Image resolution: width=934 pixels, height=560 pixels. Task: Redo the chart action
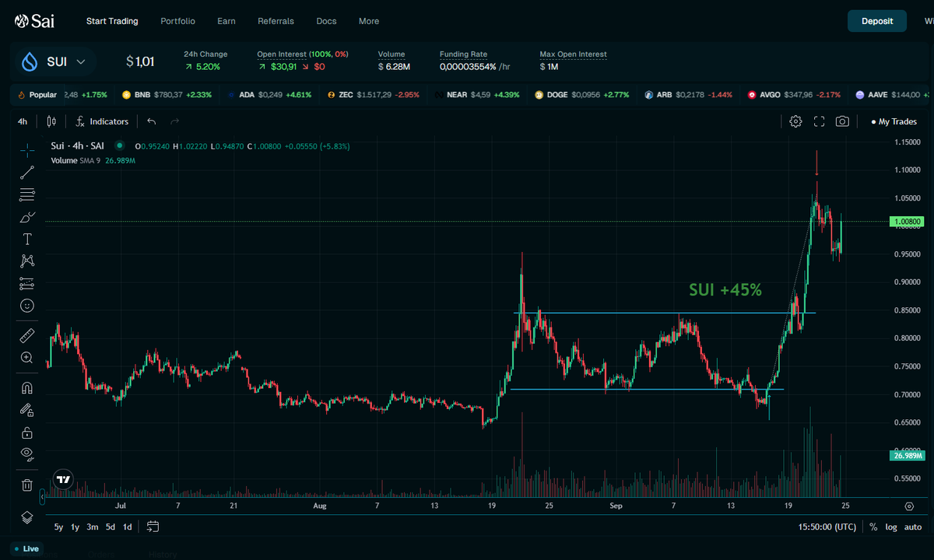[x=174, y=121]
